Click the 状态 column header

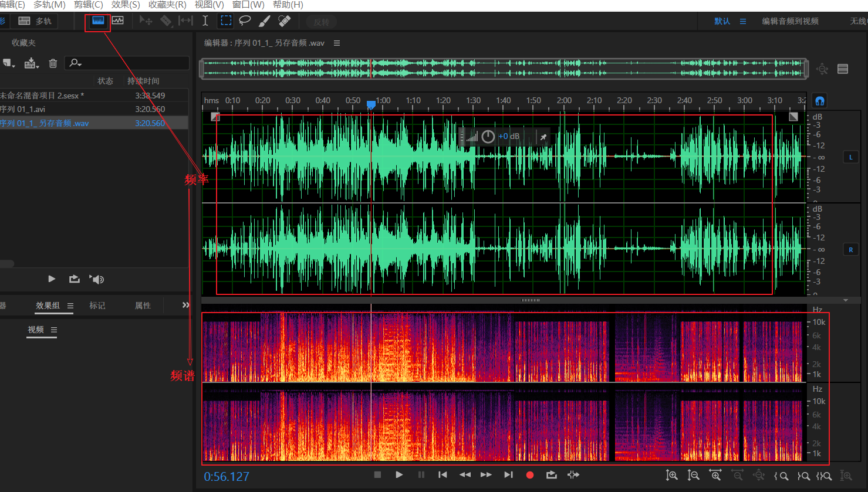(105, 81)
